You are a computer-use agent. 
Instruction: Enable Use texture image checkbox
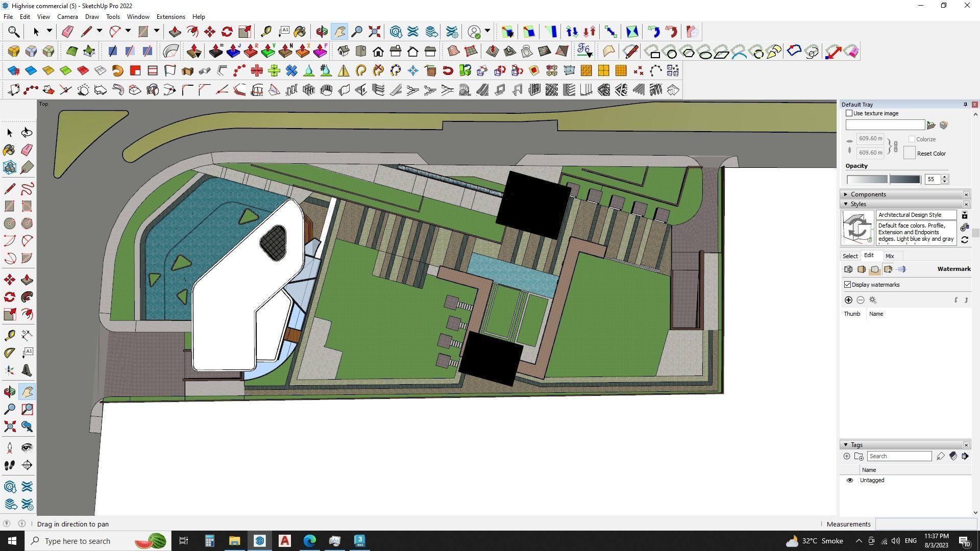849,113
